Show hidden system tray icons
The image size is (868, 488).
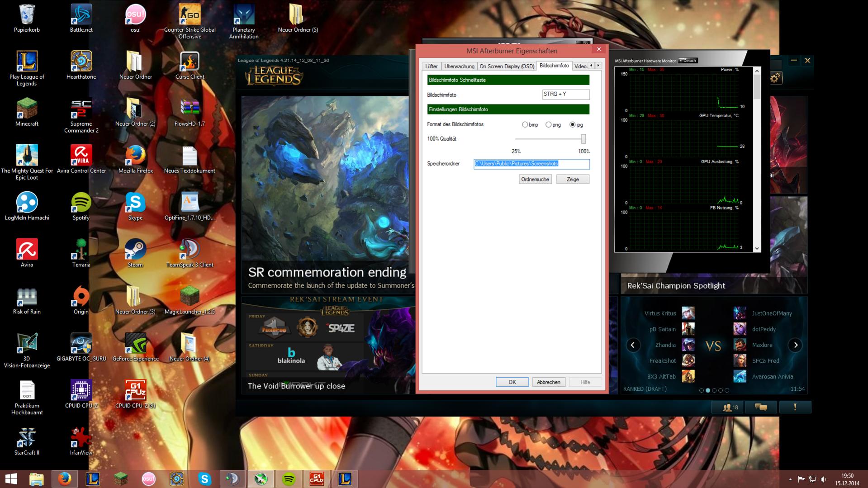pos(790,479)
